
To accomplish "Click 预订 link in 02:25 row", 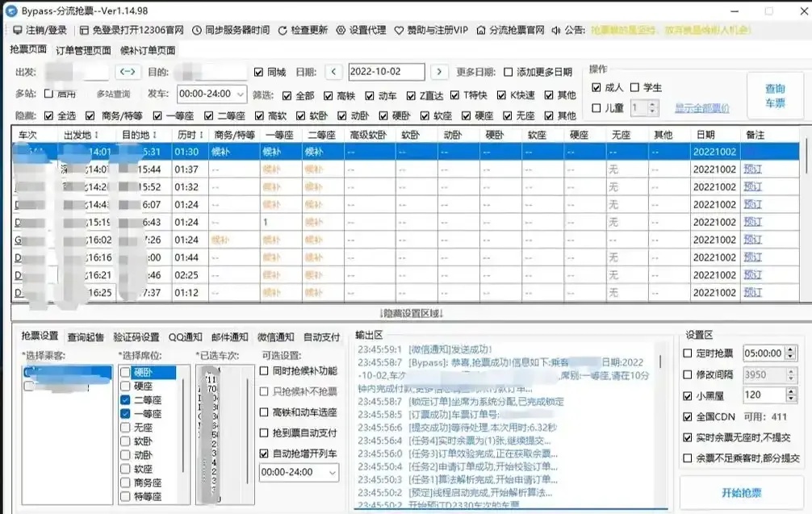I will (752, 275).
